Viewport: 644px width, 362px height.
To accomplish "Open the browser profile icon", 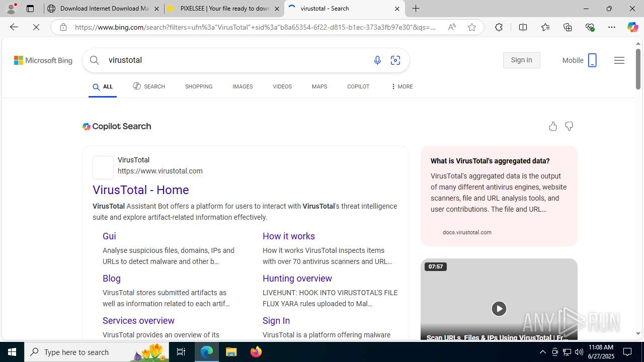I will (11, 9).
